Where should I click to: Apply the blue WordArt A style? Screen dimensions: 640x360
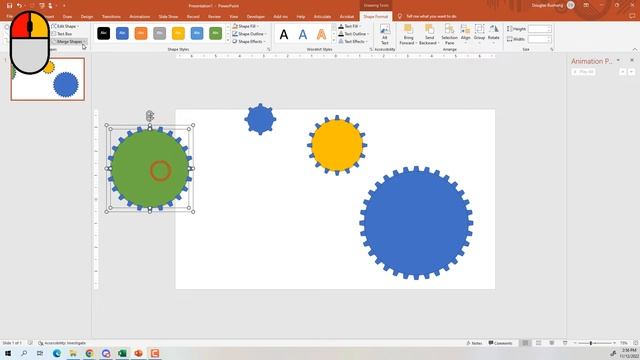pos(302,34)
